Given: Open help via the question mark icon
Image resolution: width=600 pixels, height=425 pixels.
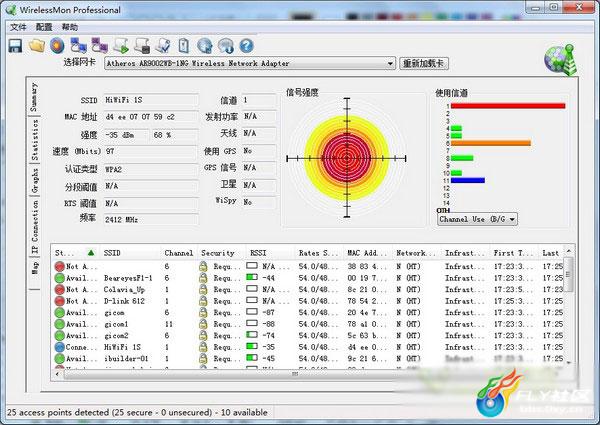Looking at the screenshot, I should pyautogui.click(x=246, y=46).
